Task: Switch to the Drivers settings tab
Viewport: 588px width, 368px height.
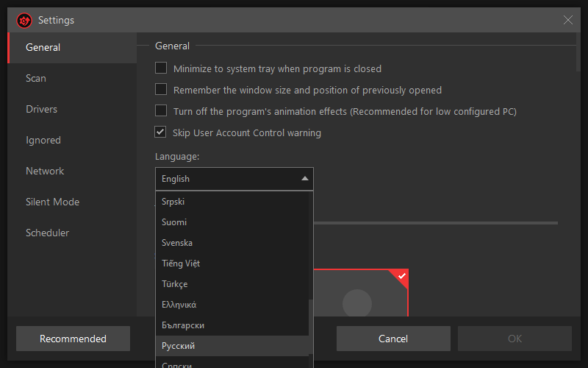Action: pos(42,109)
